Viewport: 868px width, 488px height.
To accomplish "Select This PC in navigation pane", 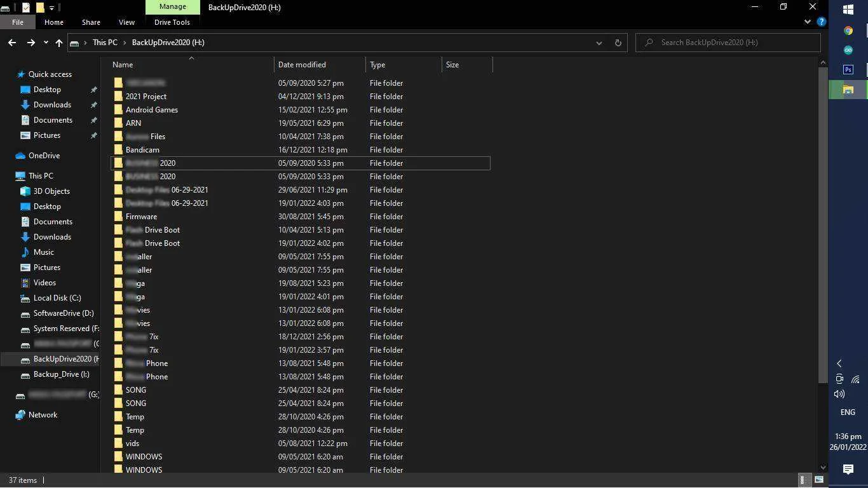I will [x=41, y=176].
